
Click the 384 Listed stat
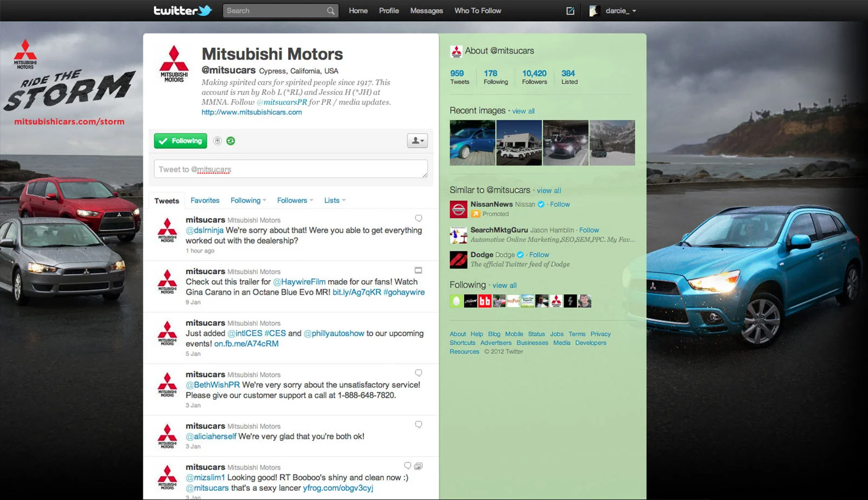coord(570,77)
